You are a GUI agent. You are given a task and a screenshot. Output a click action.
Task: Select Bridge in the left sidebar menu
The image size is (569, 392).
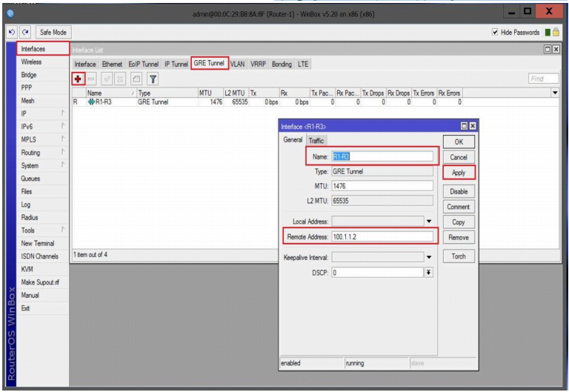pos(30,75)
